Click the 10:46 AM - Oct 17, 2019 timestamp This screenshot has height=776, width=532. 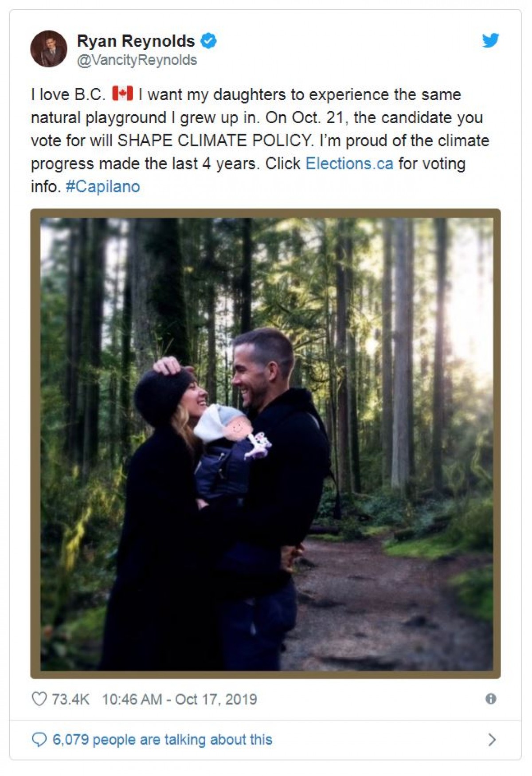point(180,699)
